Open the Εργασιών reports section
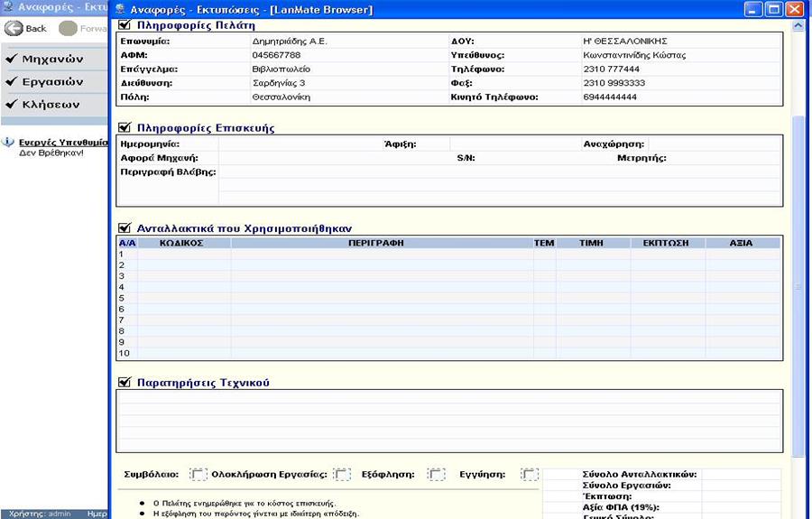The image size is (812, 519). (x=52, y=82)
